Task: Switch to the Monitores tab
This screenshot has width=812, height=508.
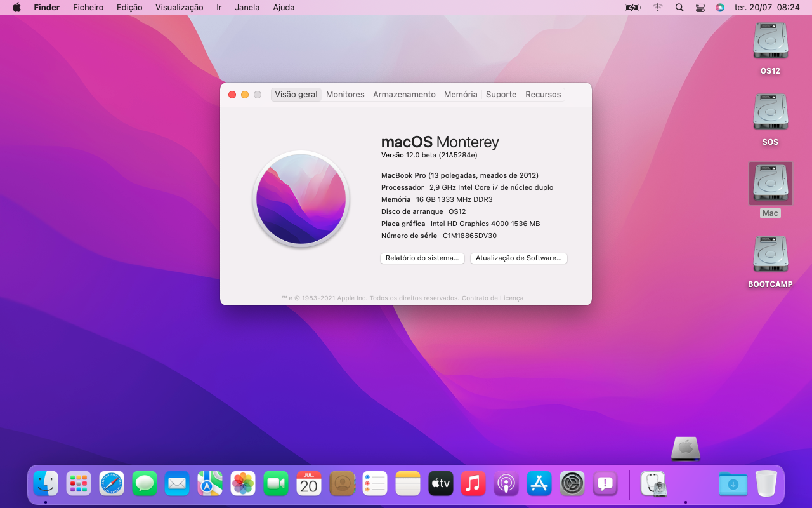Action: [345, 95]
